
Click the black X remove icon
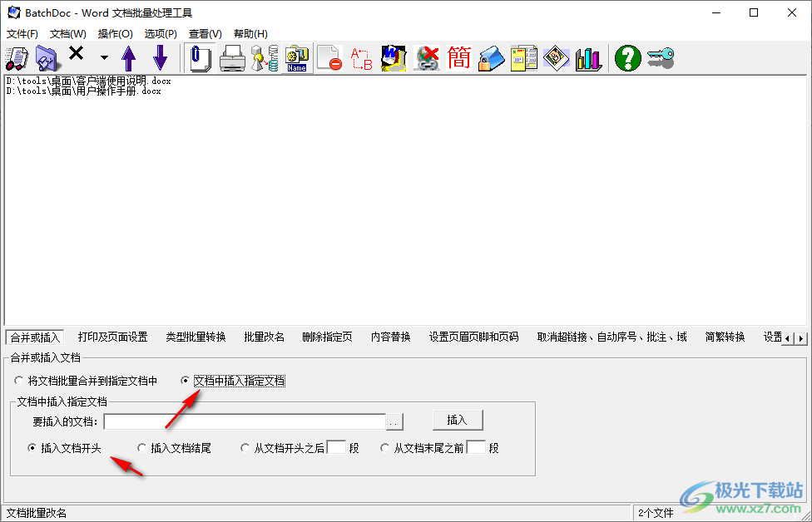tap(77, 53)
